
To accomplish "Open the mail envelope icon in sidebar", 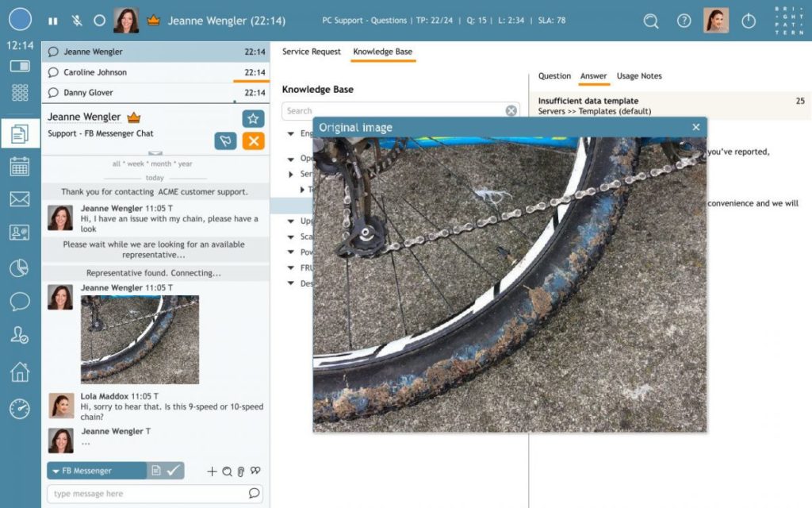I will coord(20,199).
